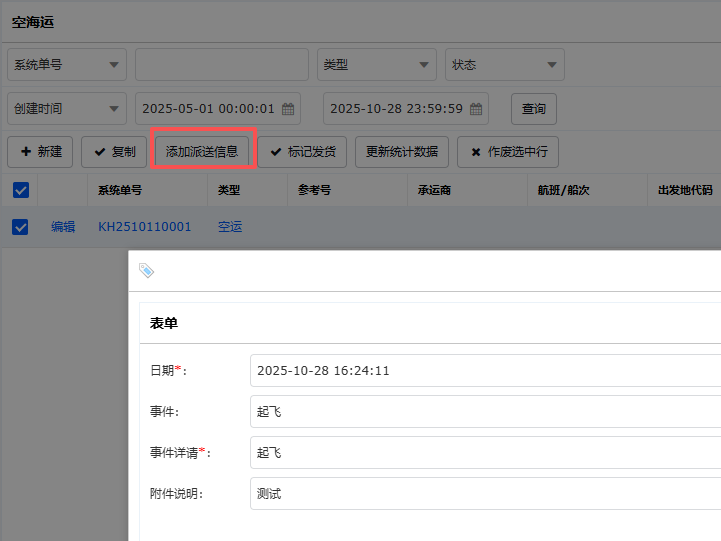Sort by 承运商 column header
Image resolution: width=721 pixels, height=541 pixels.
(434, 190)
